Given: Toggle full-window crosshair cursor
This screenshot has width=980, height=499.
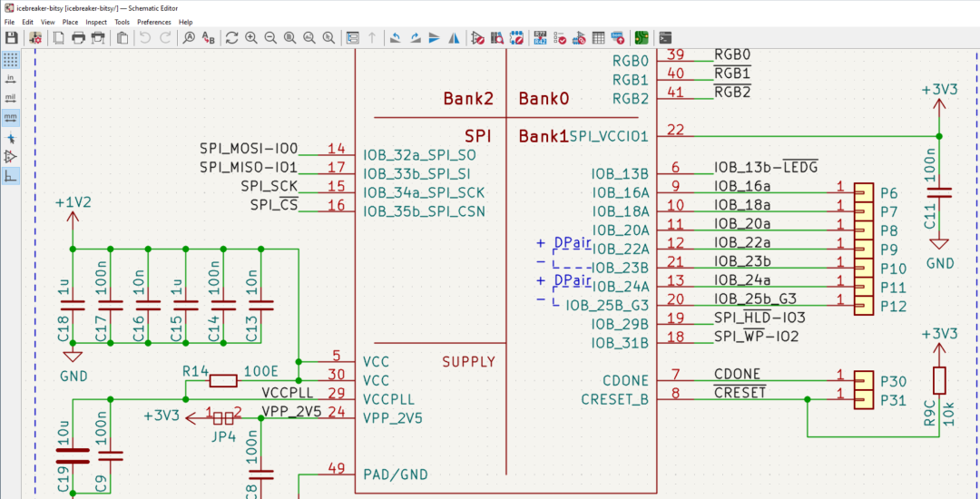Looking at the screenshot, I should 11,138.
